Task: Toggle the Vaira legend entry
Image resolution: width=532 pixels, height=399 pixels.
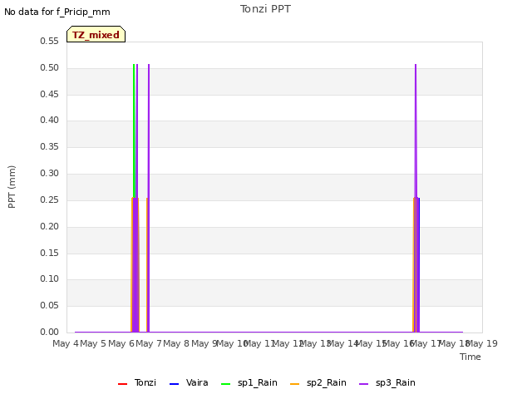Action: click(189, 382)
